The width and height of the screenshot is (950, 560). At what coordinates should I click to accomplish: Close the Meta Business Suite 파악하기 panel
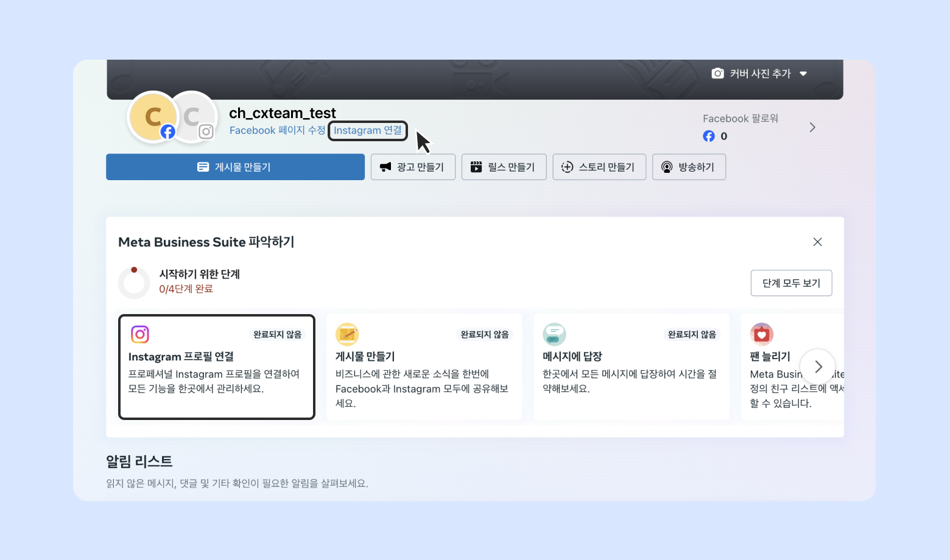coord(818,242)
